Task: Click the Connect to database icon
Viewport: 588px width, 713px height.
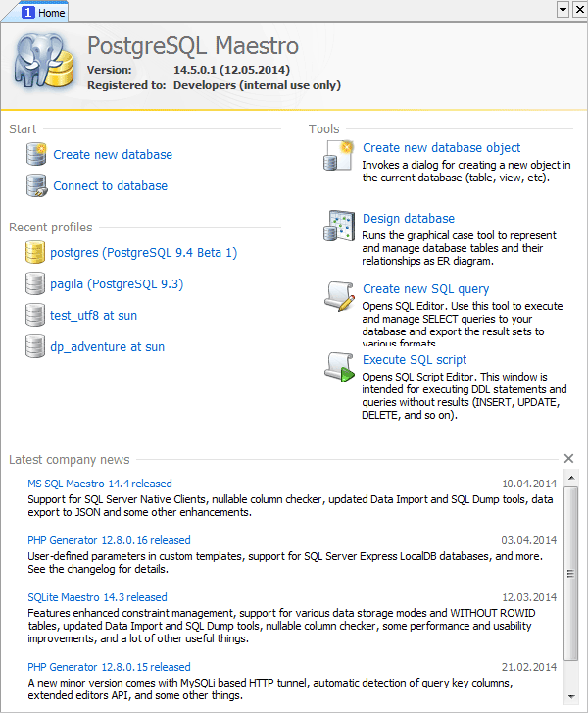Action: [36, 185]
